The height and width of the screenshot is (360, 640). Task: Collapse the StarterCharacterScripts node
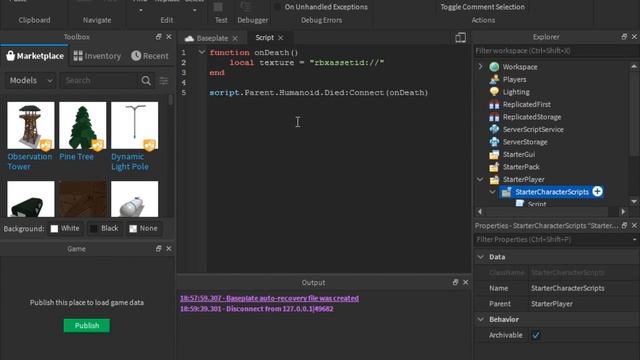click(493, 192)
